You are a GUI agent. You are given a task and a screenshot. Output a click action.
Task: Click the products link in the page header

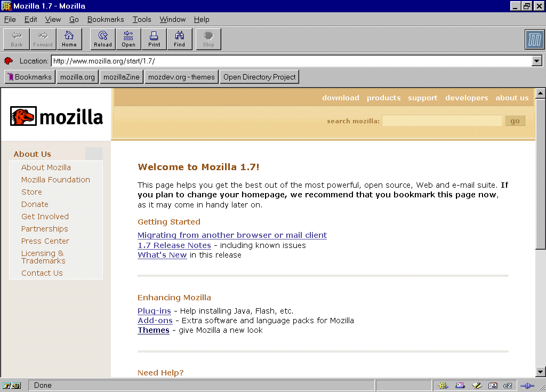pos(384,98)
